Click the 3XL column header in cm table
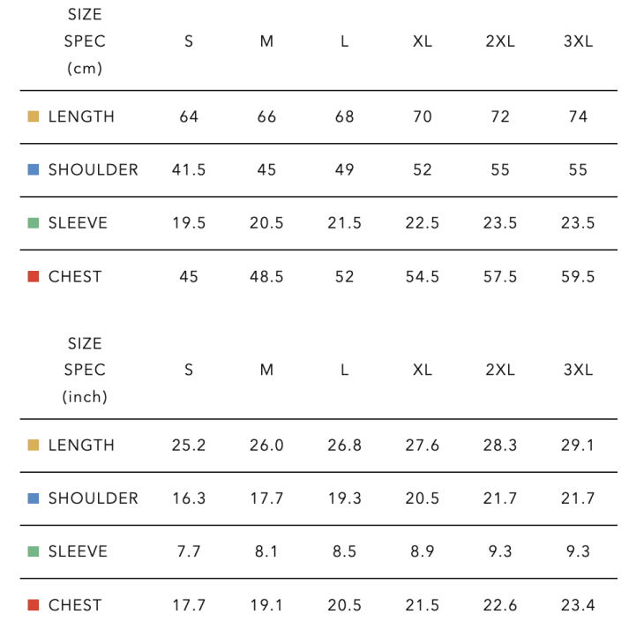This screenshot has width=644, height=644. [x=578, y=41]
